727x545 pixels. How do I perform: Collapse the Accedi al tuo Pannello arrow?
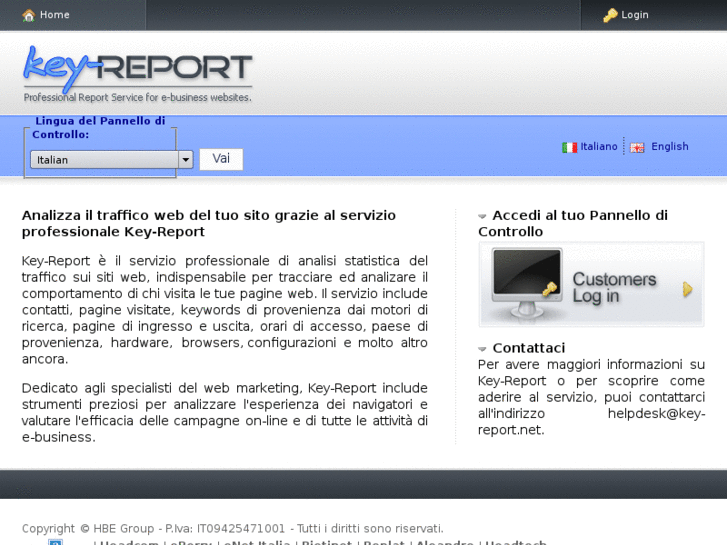[x=482, y=216]
